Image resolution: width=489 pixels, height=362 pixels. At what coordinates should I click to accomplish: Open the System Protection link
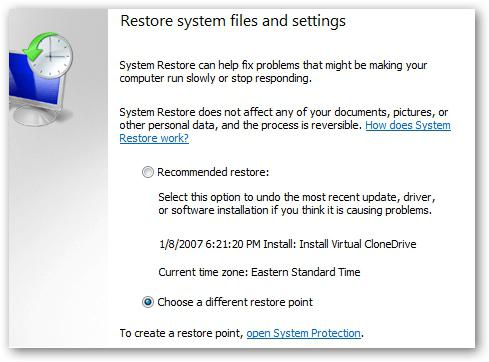tap(303, 333)
